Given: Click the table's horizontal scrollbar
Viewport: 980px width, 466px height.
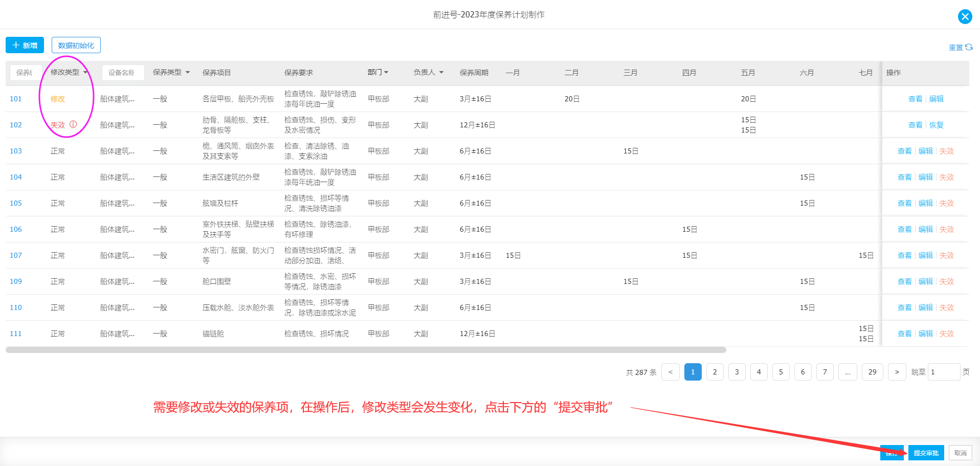Looking at the screenshot, I should tap(366, 350).
